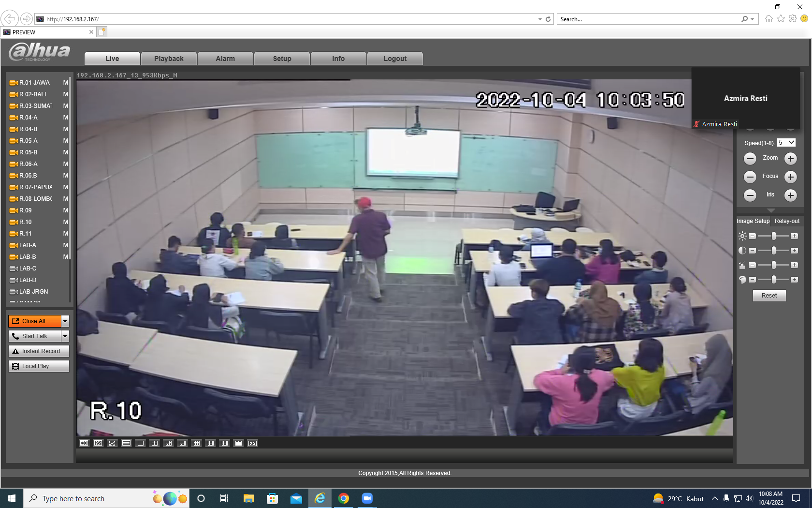Image resolution: width=812 pixels, height=508 pixels.
Task: Open the Start Talk dropdown arrow
Action: (65, 336)
